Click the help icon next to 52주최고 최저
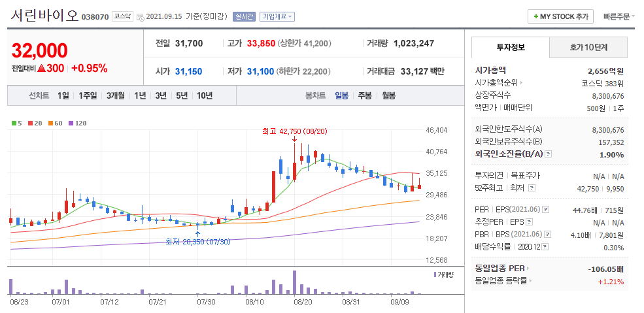The width and height of the screenshot is (644, 313). (x=532, y=188)
